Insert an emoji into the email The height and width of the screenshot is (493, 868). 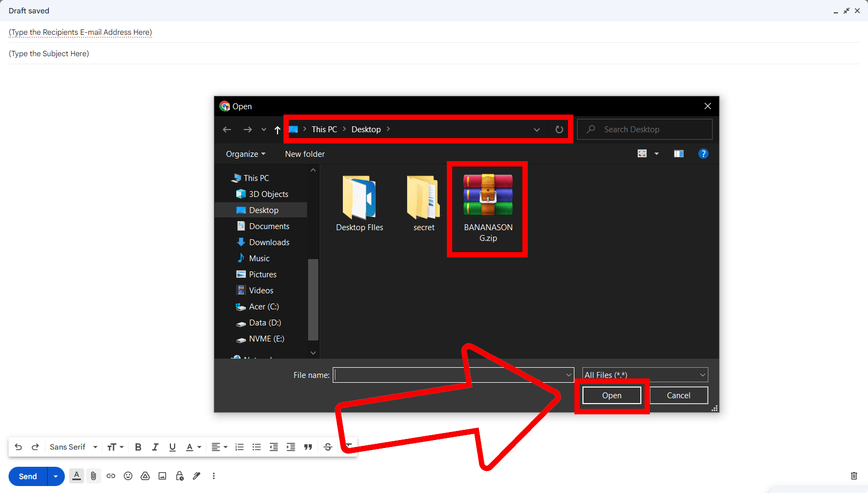pyautogui.click(x=128, y=476)
